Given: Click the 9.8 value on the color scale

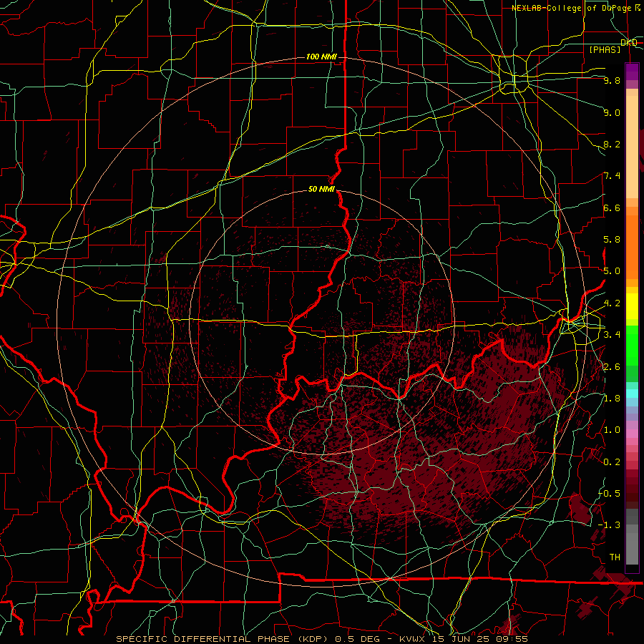Looking at the screenshot, I should (x=612, y=80).
